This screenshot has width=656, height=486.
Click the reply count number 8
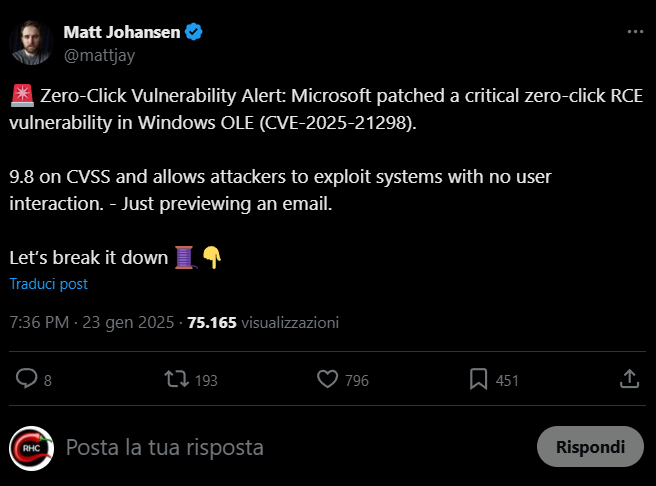[x=48, y=380]
